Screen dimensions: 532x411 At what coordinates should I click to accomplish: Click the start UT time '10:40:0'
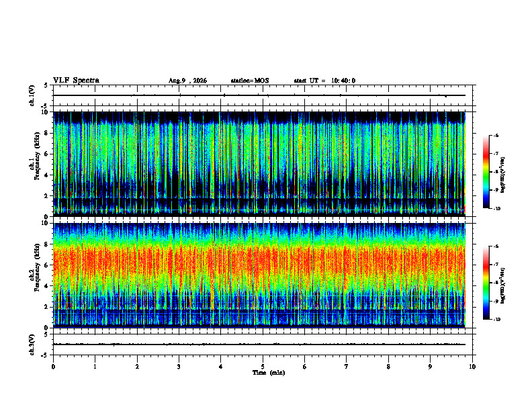343,81
